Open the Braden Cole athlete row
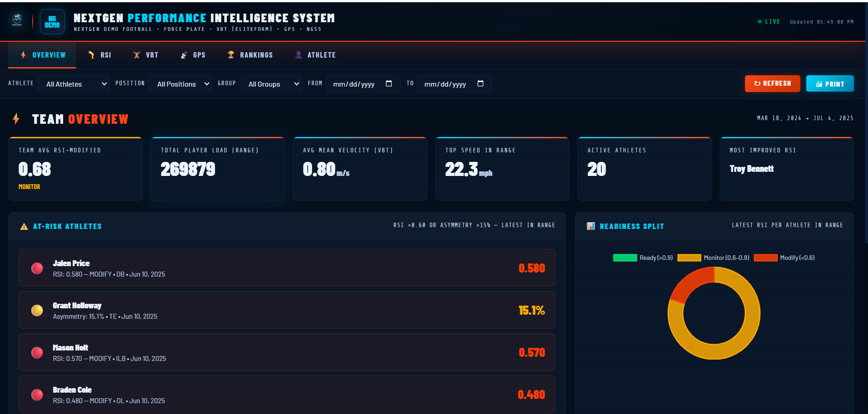 pos(287,395)
